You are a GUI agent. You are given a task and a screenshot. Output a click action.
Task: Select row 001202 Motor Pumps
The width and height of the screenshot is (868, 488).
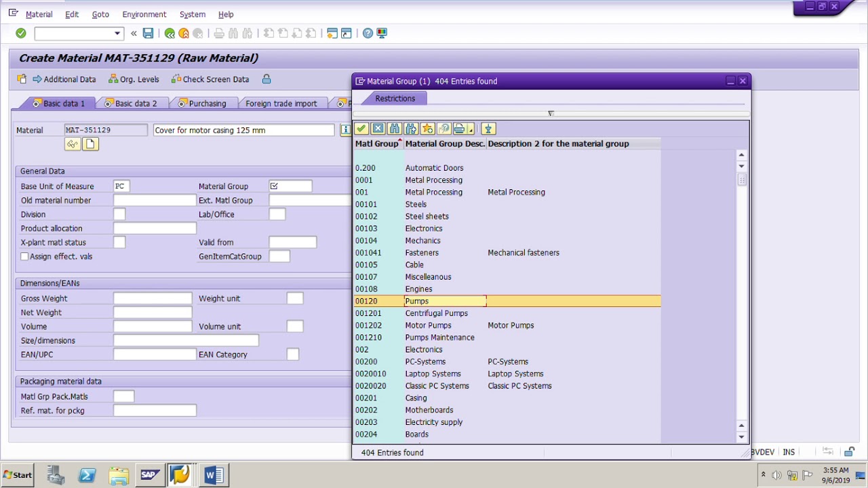point(507,325)
